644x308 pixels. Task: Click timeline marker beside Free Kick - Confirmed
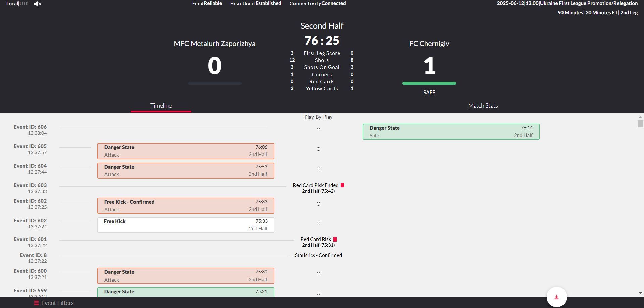click(x=318, y=204)
